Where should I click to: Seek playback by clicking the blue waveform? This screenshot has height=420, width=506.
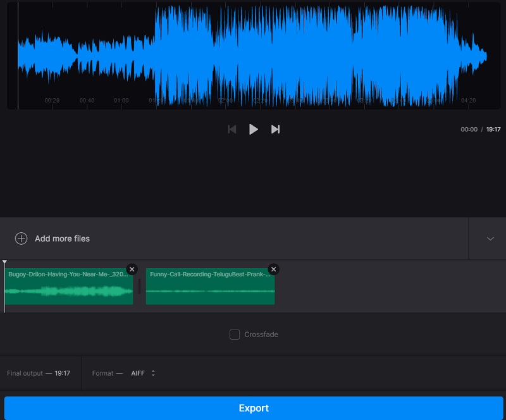[x=253, y=54]
